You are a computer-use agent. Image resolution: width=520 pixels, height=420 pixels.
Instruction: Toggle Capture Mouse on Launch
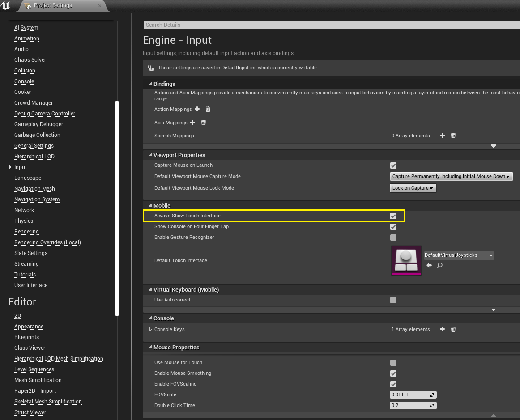click(x=393, y=165)
